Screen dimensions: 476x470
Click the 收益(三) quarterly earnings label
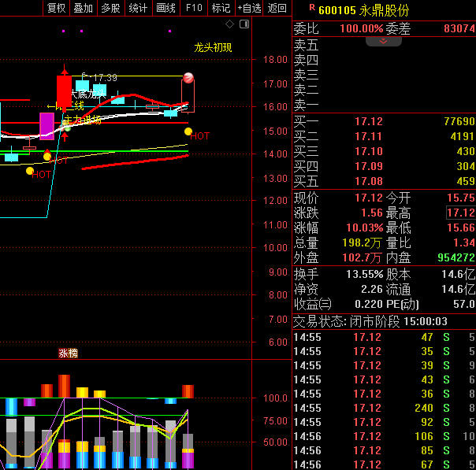tap(312, 304)
